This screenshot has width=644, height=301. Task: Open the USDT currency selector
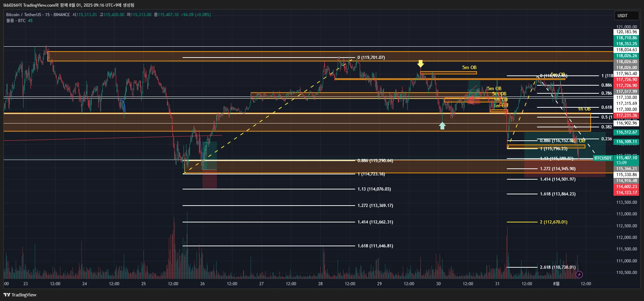coord(626,15)
